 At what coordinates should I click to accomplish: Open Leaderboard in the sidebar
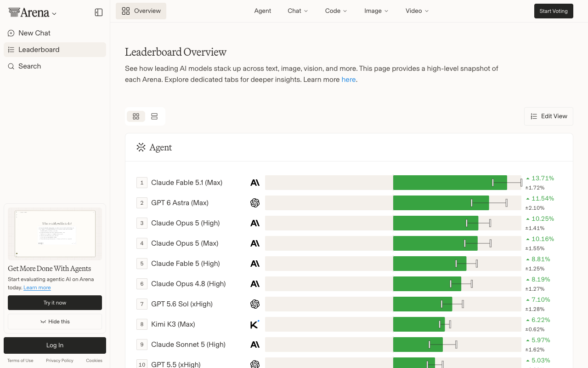tap(55, 50)
